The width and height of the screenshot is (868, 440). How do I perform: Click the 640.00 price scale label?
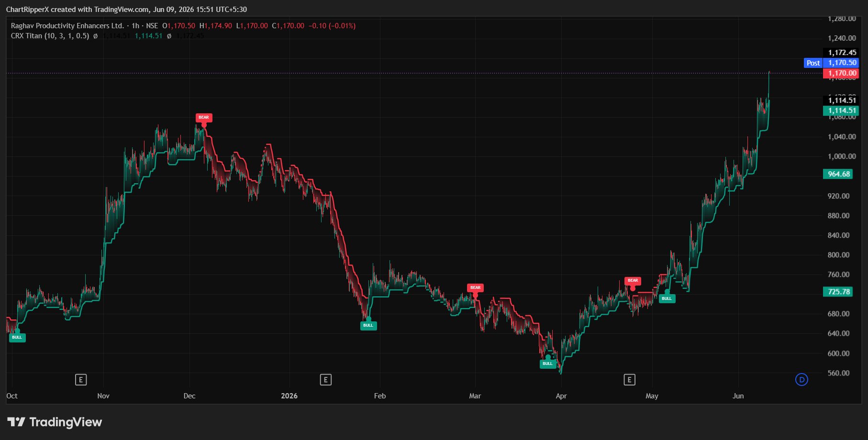tap(838, 333)
